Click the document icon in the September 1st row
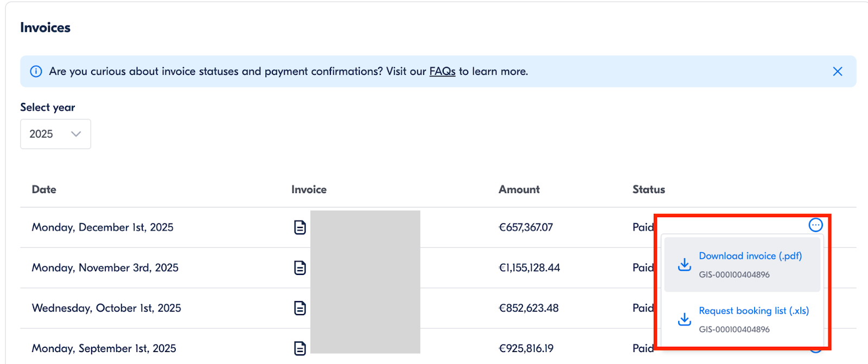Image resolution: width=868 pixels, height=364 pixels. [300, 348]
